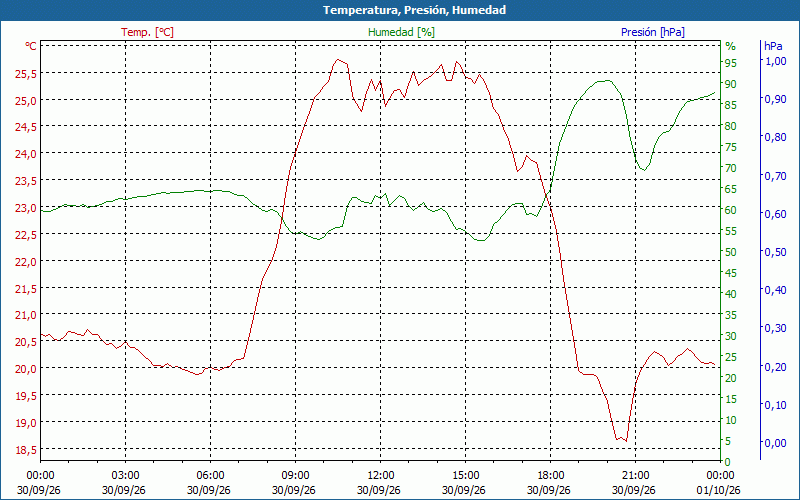This screenshot has height=500, width=800.
Task: Click the 25,0 temperature axis value
Action: pyautogui.click(x=26, y=101)
